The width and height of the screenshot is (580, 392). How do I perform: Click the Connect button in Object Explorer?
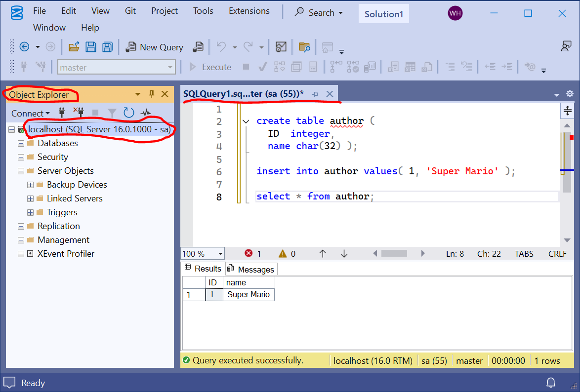click(30, 113)
